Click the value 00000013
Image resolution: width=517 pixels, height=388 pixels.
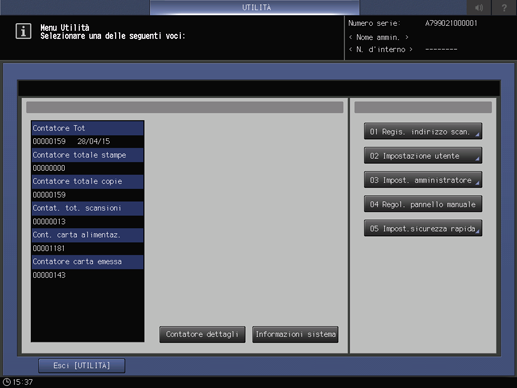(x=49, y=221)
